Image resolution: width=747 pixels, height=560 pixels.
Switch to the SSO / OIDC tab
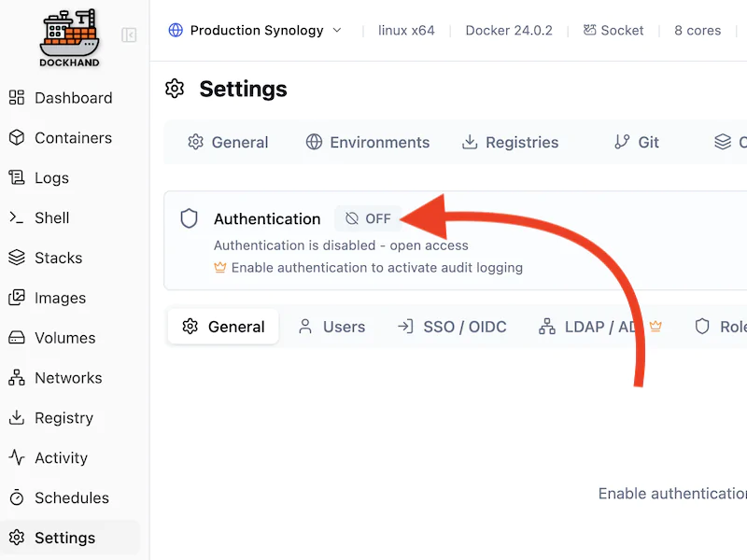(x=452, y=327)
